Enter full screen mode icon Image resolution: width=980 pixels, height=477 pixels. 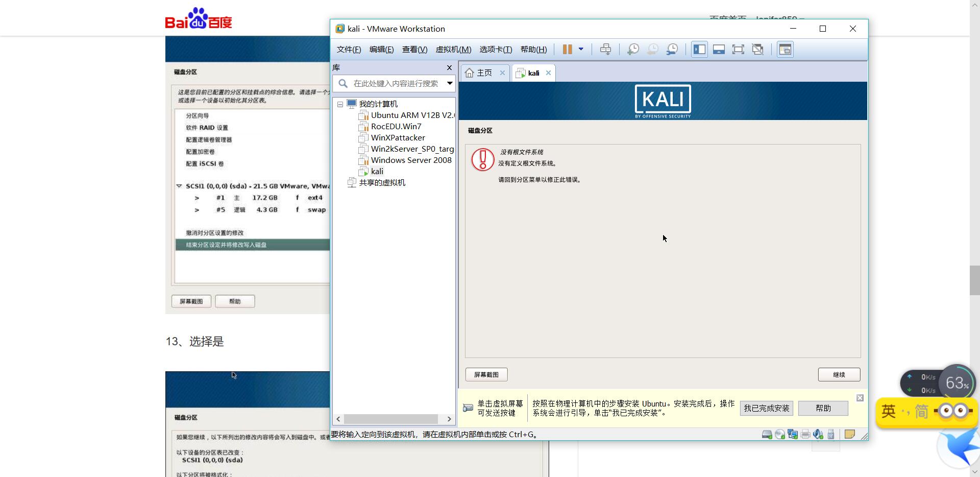[738, 50]
